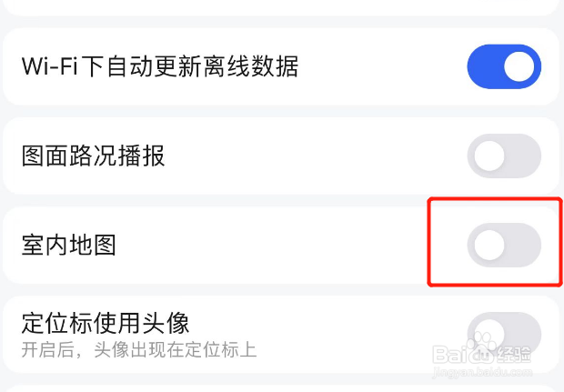The image size is (564, 392).
Task: Tap the white knob of the 室内地图 switch
Action: (489, 245)
